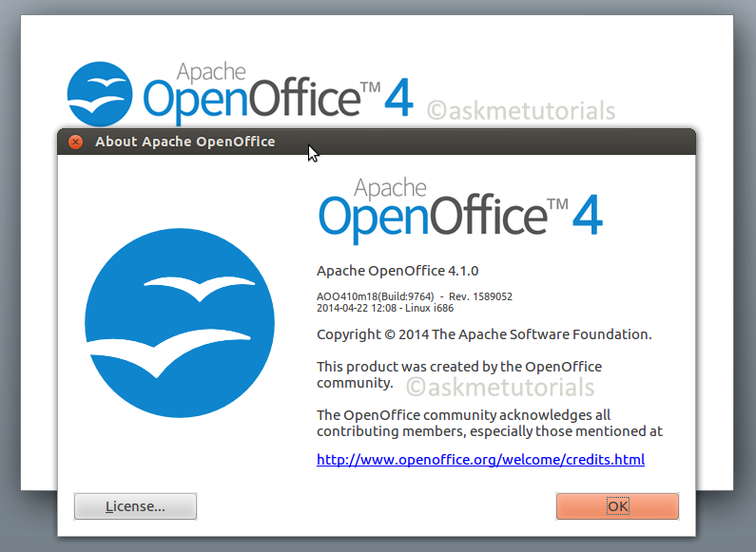Click the 'community acknowledges all' paragraph

(490, 423)
